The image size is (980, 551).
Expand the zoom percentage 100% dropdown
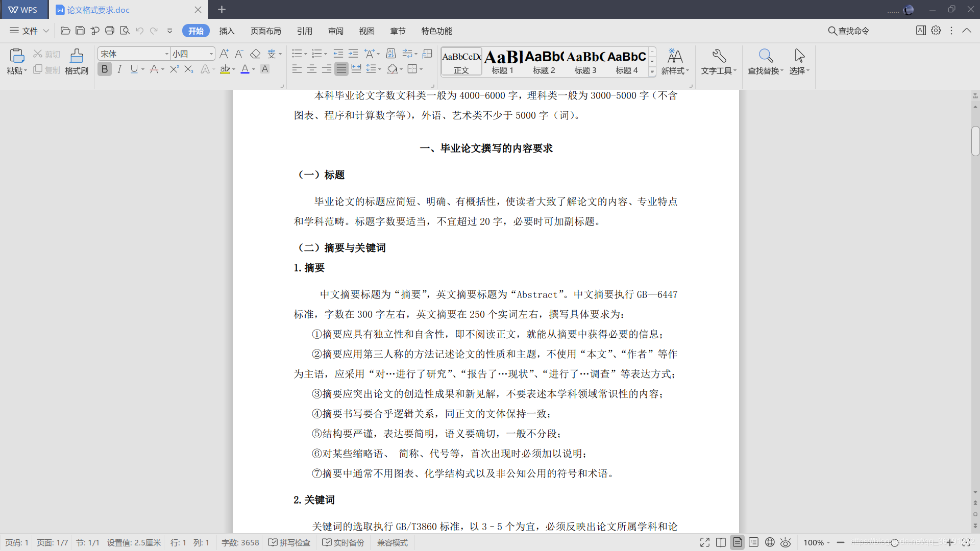[x=817, y=542]
